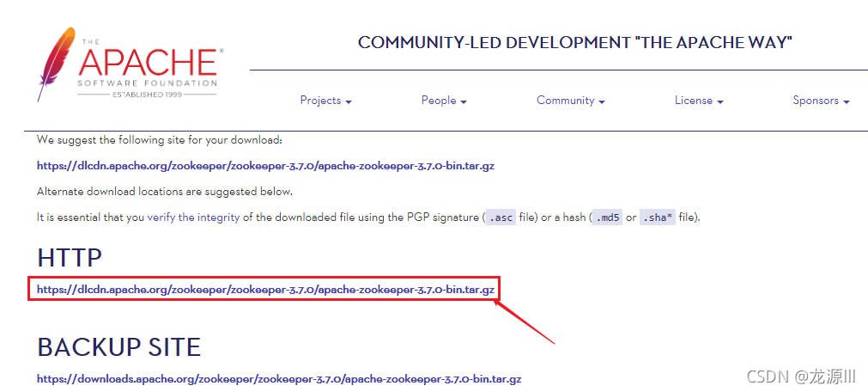Click 'Alternate download locations are suggested below.' text

point(164,192)
